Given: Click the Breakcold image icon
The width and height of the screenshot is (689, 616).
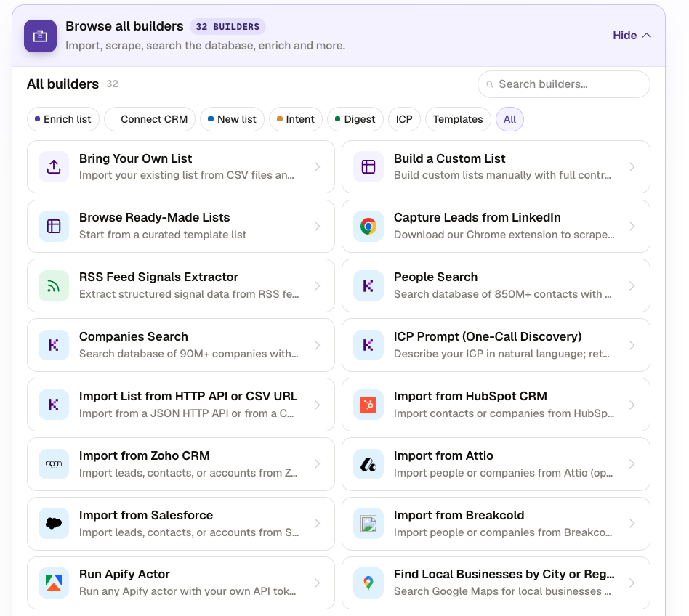Looking at the screenshot, I should [x=368, y=523].
